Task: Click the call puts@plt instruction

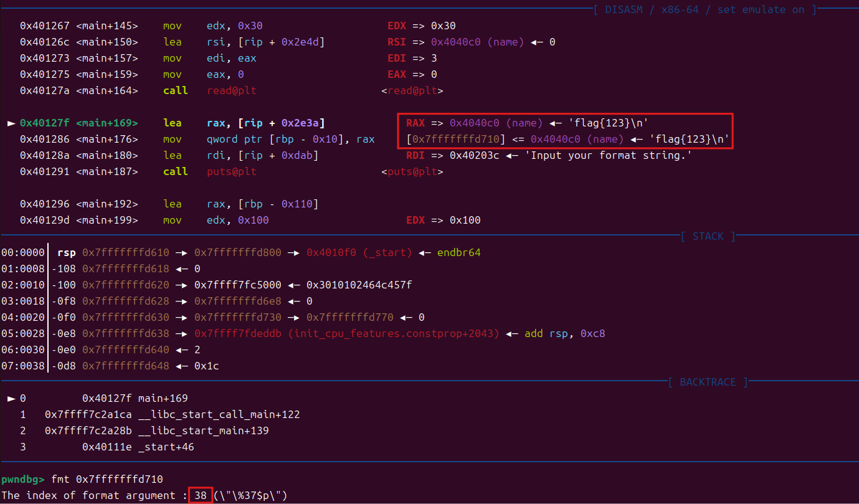Action: pos(209,171)
